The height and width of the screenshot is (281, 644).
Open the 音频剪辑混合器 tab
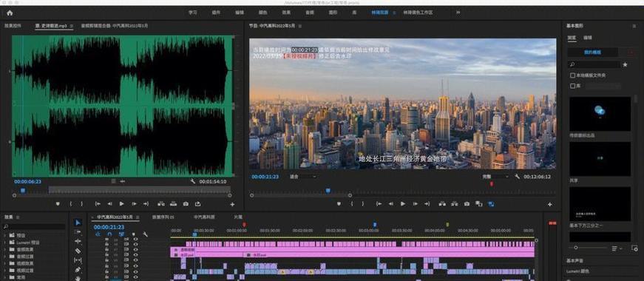click(115, 26)
